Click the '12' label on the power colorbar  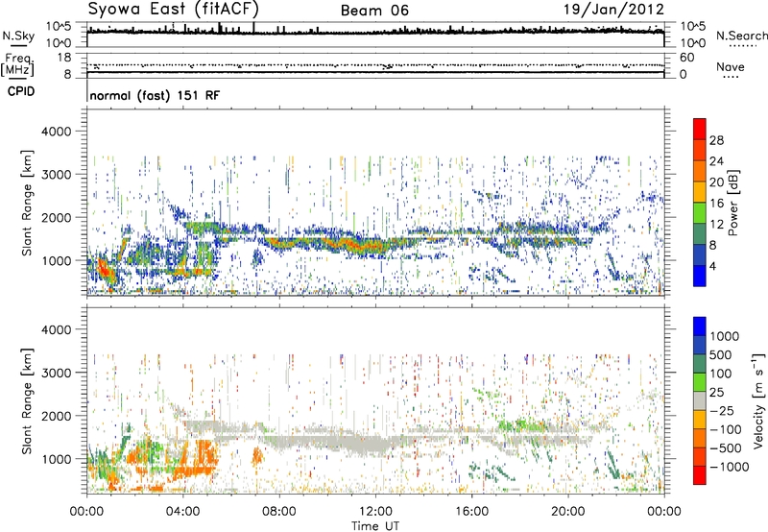click(716, 225)
